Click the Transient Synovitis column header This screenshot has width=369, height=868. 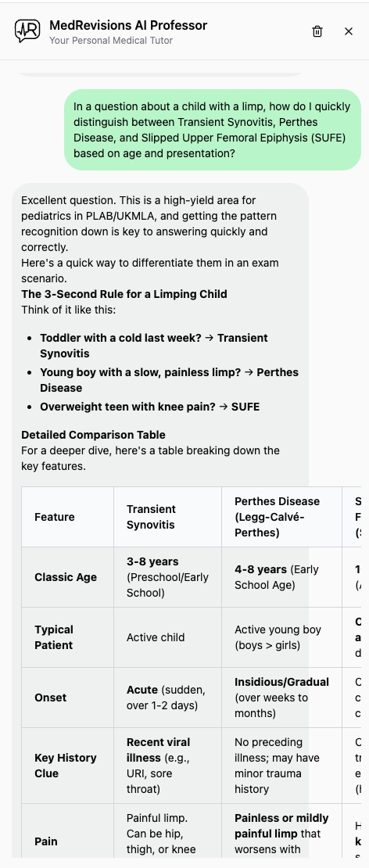167,517
